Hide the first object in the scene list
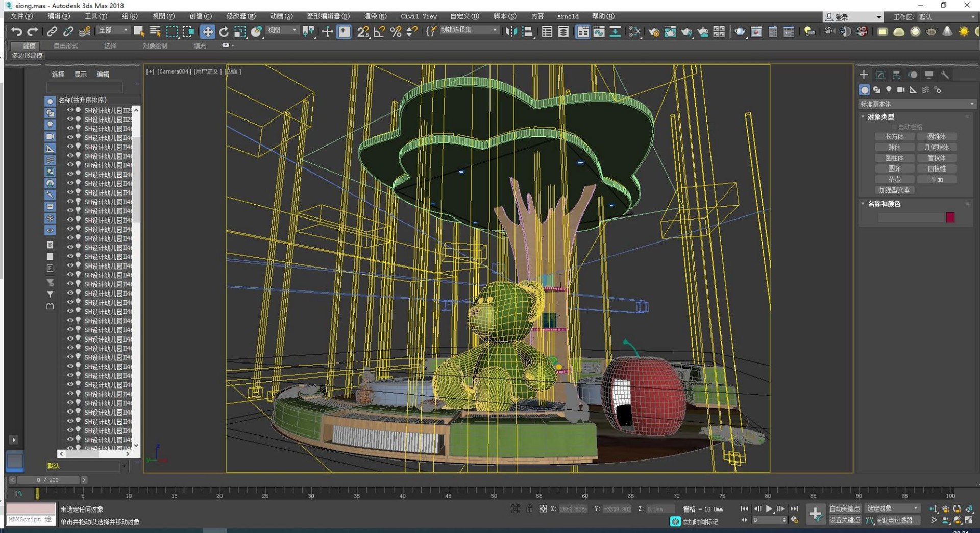The width and height of the screenshot is (980, 533). pos(70,110)
